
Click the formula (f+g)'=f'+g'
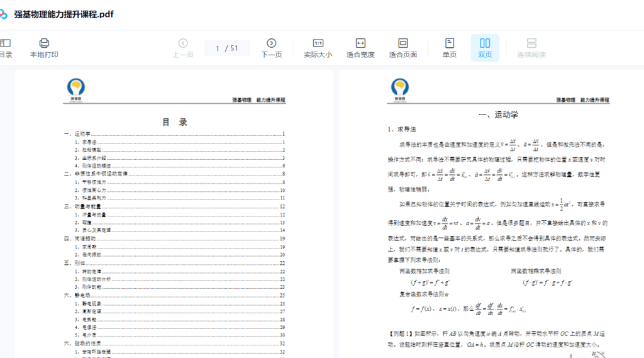click(430, 282)
